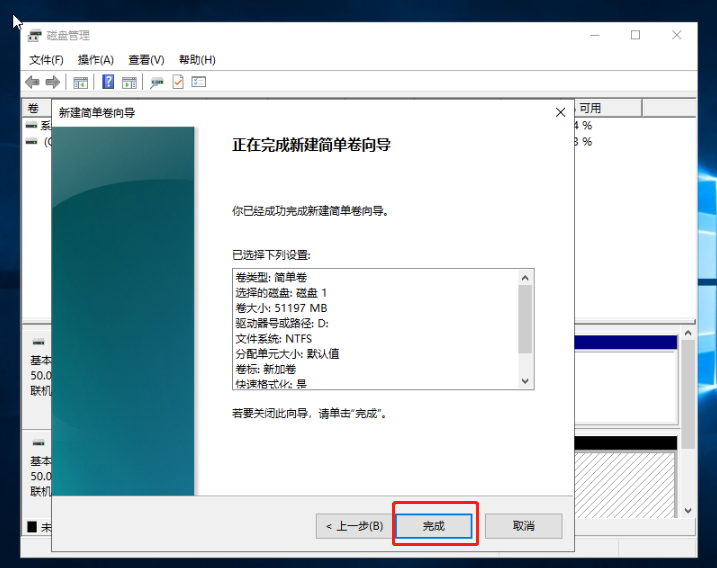Click the Back arrow toolbar icon
This screenshot has height=568, width=717.
[x=32, y=82]
